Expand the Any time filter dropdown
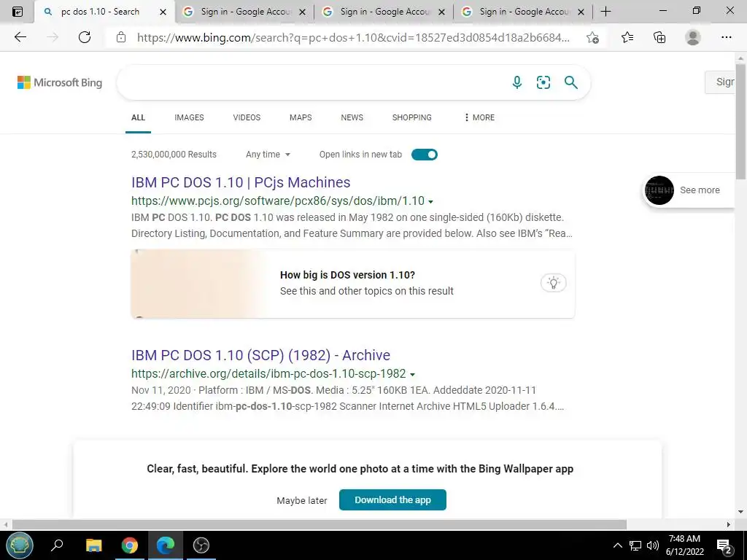The width and height of the screenshot is (747, 560). [x=268, y=155]
